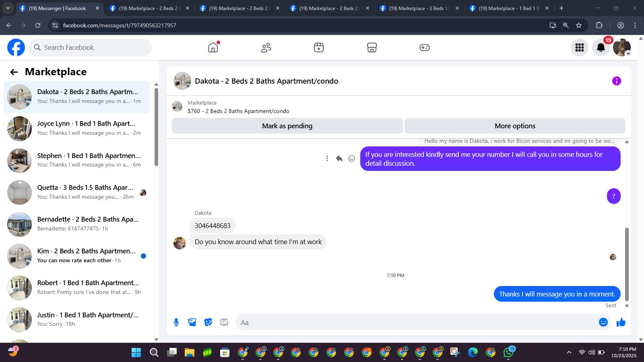Open the Gaming controller icon

coord(425,47)
